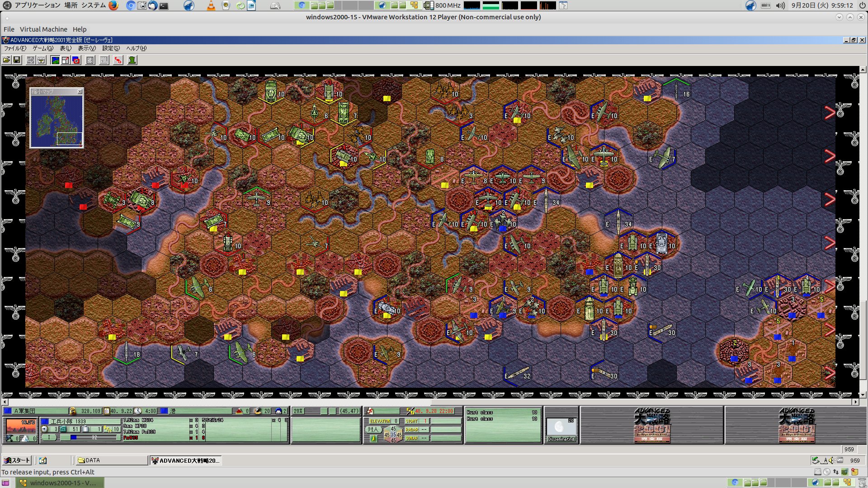Switch to the DATA taskbar window
Screen dimensions: 868x488
coord(112,460)
